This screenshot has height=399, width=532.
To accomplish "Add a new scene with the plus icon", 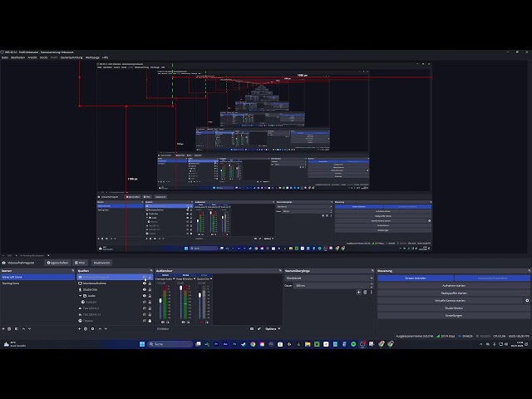I will point(3,329).
